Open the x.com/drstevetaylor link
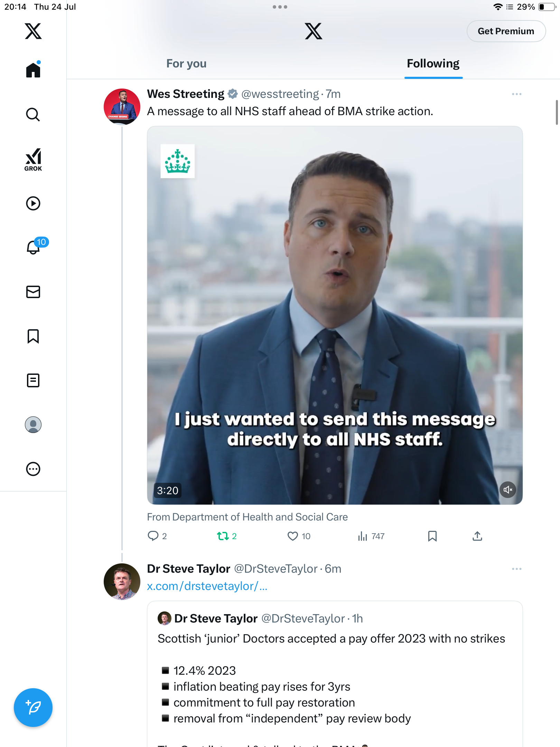Screen dimensions: 560x747 tap(207, 586)
